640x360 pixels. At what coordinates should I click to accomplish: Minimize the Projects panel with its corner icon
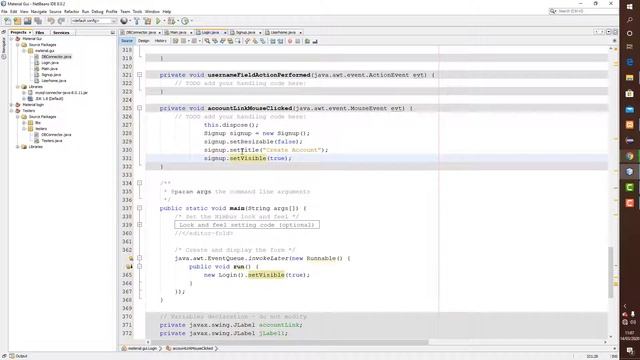[113, 32]
